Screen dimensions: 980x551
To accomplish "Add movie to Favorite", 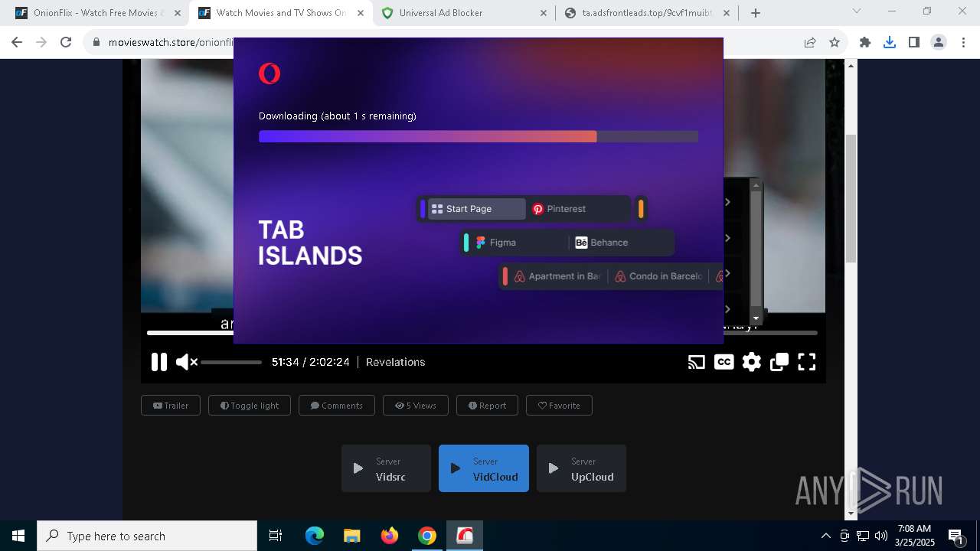I will 559,406.
